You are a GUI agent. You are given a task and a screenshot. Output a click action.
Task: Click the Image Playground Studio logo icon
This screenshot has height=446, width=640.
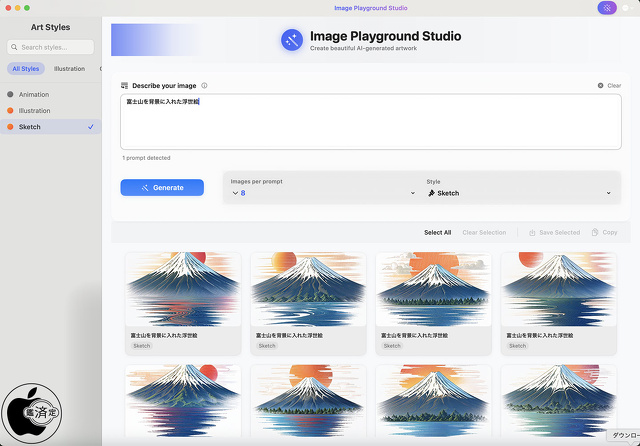point(292,39)
